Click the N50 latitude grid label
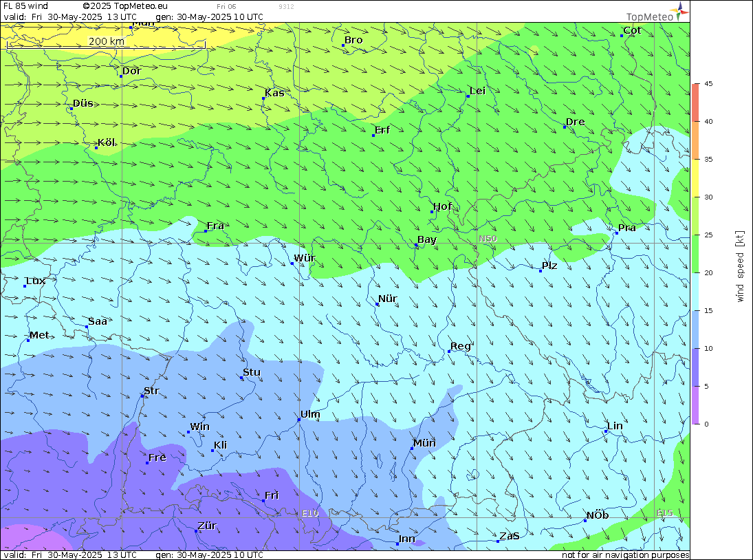The image size is (753, 560). click(x=488, y=239)
